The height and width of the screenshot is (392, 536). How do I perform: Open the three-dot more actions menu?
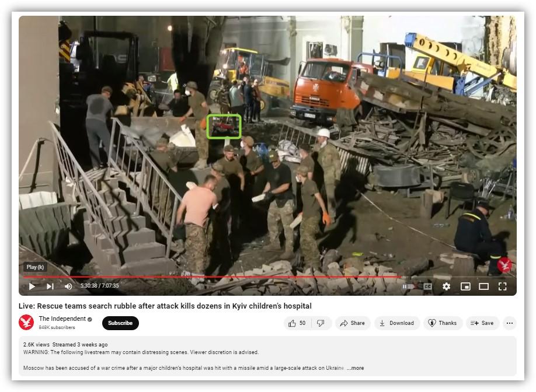pos(509,323)
